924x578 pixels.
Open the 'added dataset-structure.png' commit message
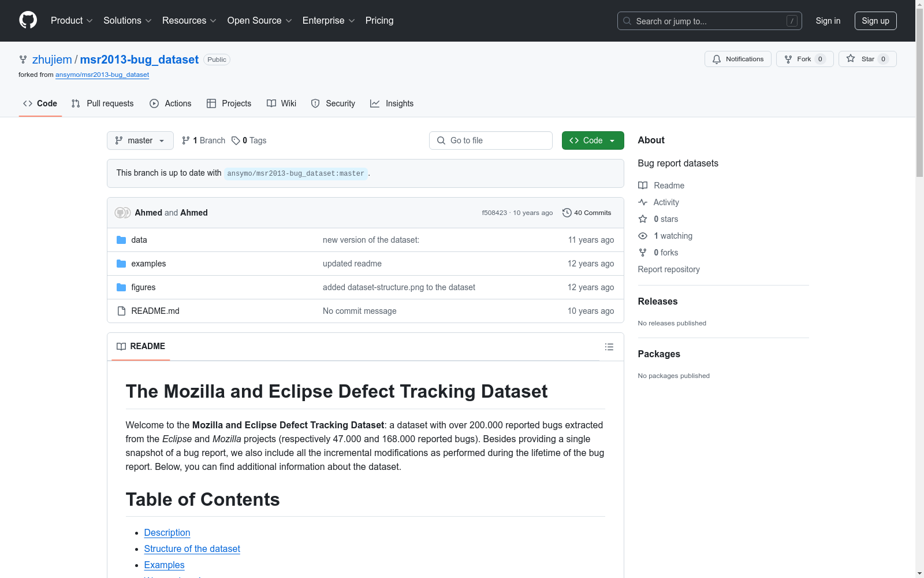(399, 287)
